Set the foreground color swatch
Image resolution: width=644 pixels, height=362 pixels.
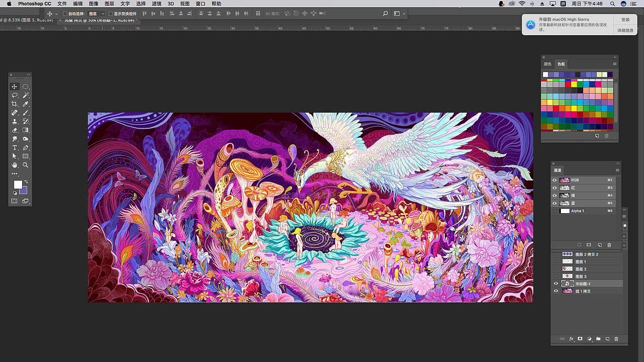click(18, 185)
